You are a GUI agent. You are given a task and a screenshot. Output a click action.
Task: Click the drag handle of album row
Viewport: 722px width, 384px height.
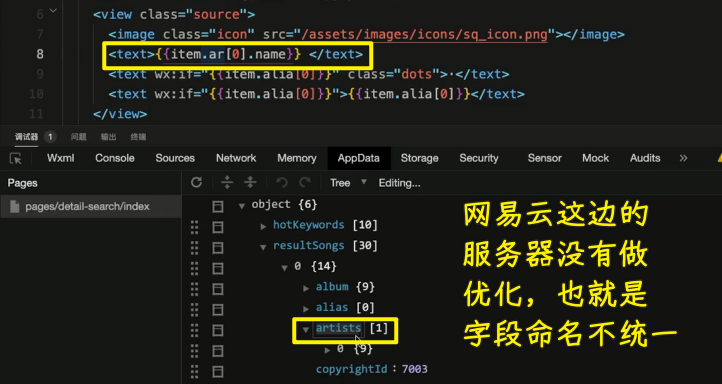194,289
